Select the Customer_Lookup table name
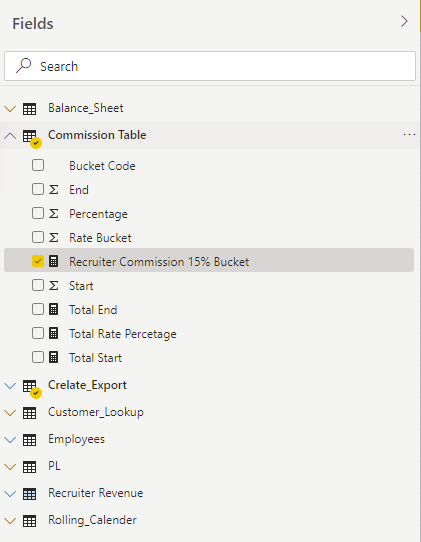Image resolution: width=421 pixels, height=542 pixels. pyautogui.click(x=96, y=412)
